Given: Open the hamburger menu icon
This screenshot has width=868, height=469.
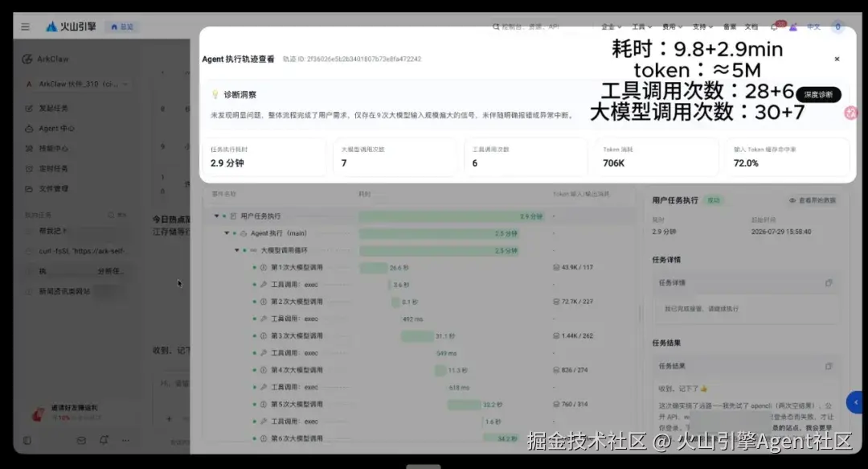Looking at the screenshot, I should pyautogui.click(x=26, y=27).
